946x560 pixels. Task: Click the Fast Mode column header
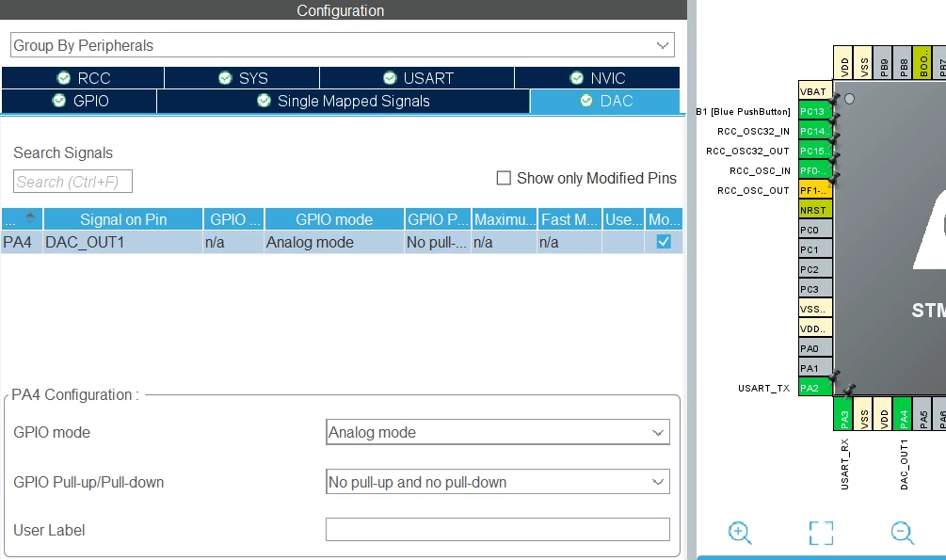pos(569,219)
